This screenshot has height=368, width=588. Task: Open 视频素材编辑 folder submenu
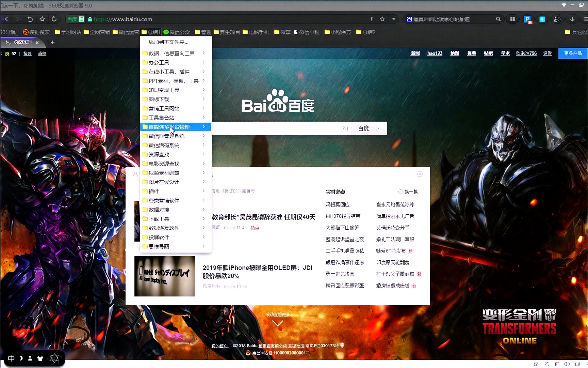point(176,173)
